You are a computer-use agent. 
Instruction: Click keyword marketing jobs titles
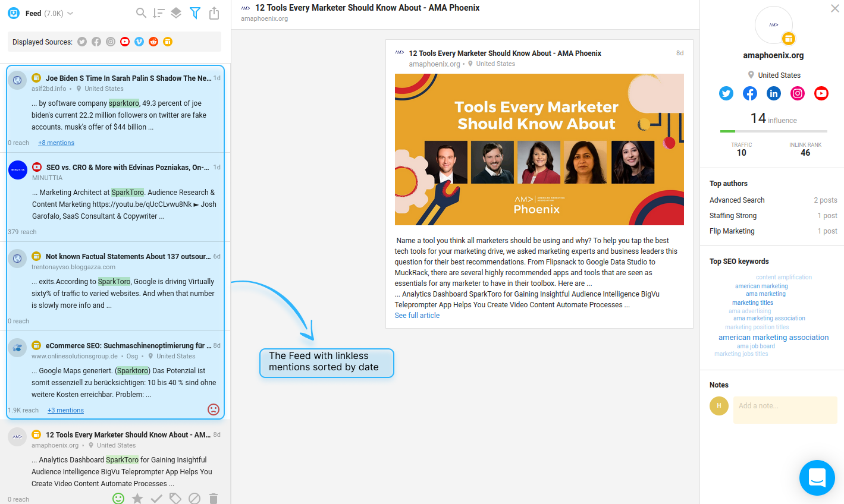741,354
